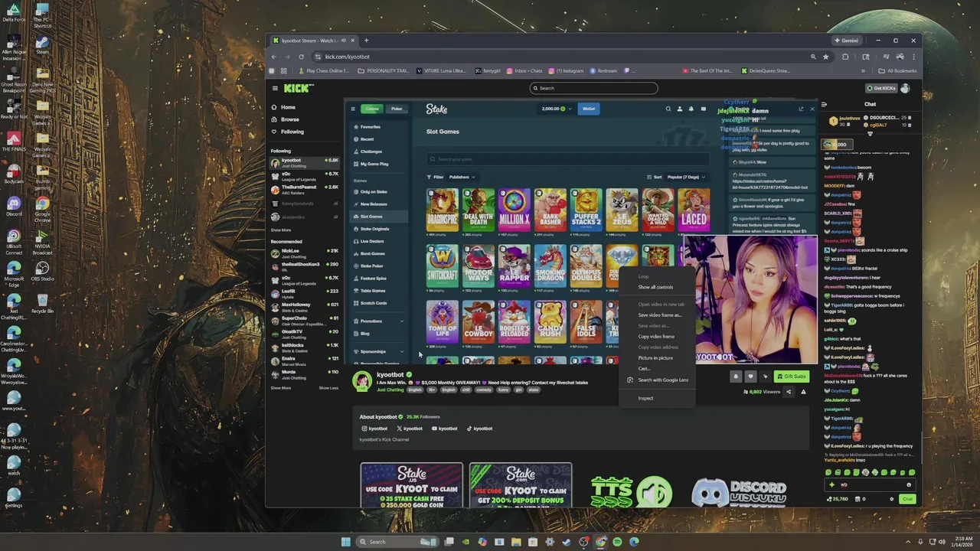This screenshot has height=551, width=980.
Task: Open Chrome three-dot menu
Action: 913,57
